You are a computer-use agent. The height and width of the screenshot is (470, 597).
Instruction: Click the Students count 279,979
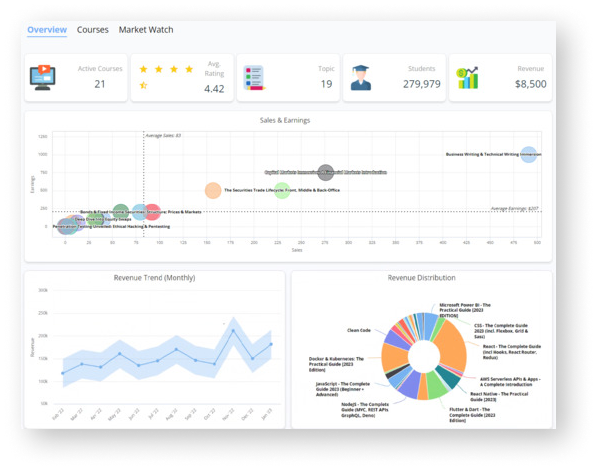click(422, 84)
